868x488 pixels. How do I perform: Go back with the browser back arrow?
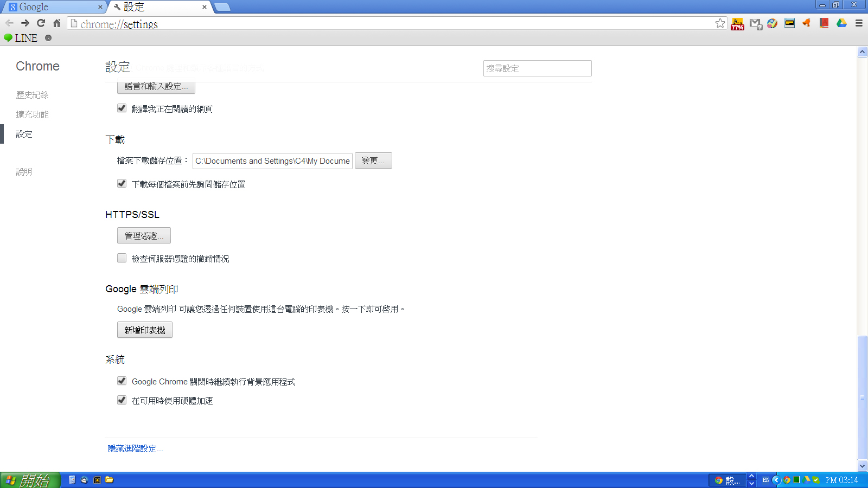click(x=9, y=23)
